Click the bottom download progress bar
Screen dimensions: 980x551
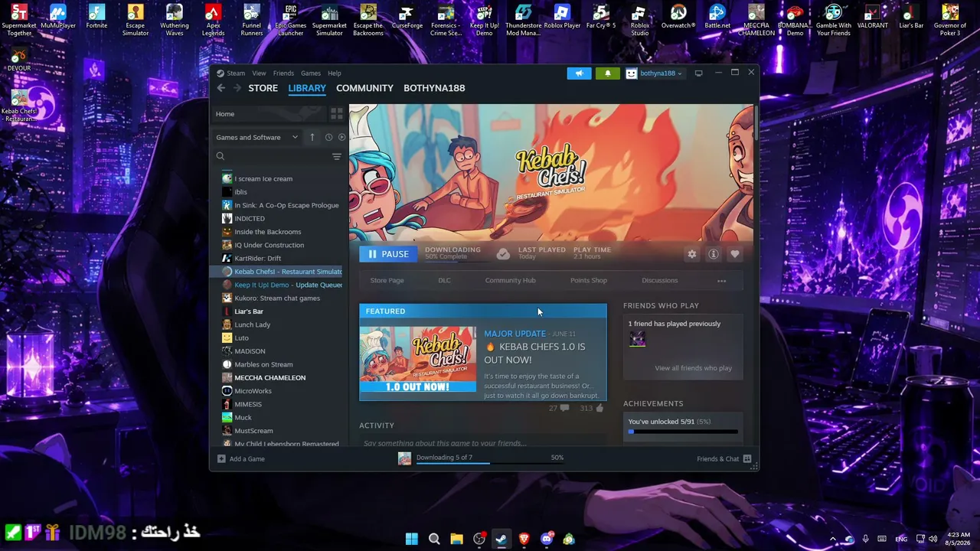pyautogui.click(x=491, y=463)
